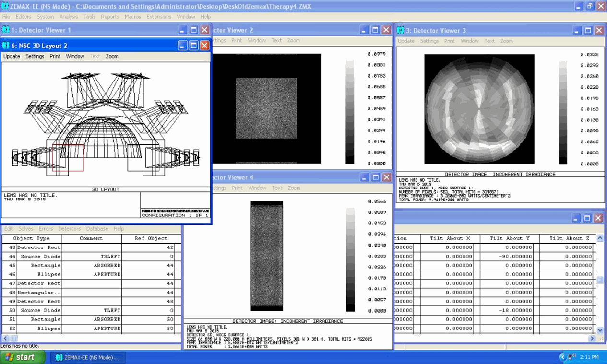Screen dimensions: 607x364
Task: Click the Detector Viewer 3 title bar icon
Action: coord(399,30)
